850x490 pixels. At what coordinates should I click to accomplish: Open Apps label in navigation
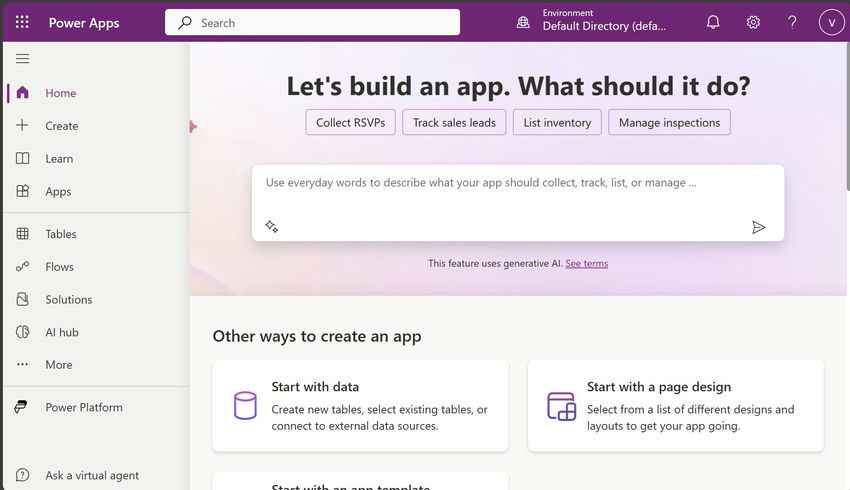58,191
